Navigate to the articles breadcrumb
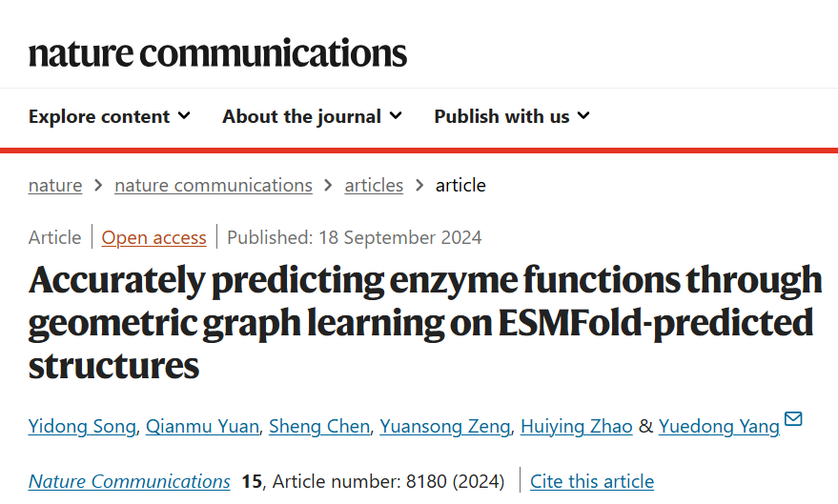Viewport: 838px width, 504px height. tap(374, 185)
